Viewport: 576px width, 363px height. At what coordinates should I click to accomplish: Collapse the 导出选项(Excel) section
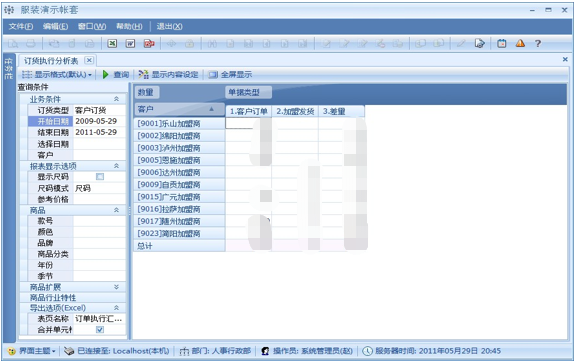click(116, 308)
